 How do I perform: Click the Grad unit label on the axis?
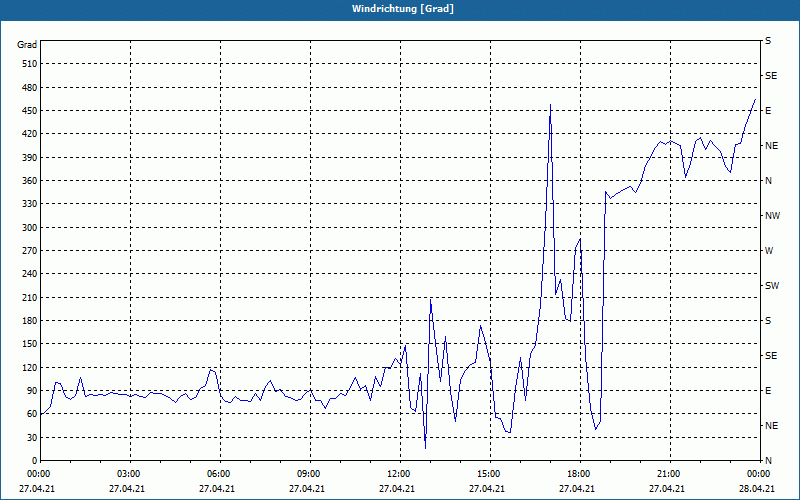pos(27,45)
